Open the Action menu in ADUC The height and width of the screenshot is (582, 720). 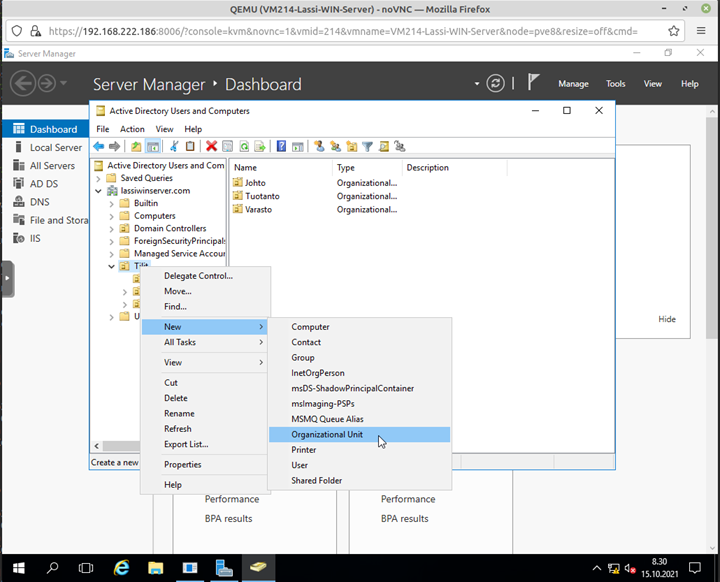tap(132, 129)
